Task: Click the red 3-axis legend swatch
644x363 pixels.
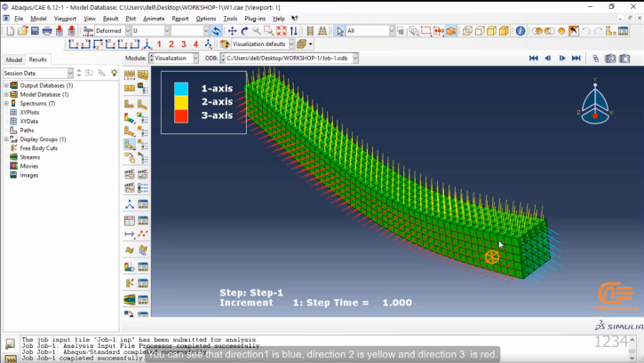Action: pos(181,116)
